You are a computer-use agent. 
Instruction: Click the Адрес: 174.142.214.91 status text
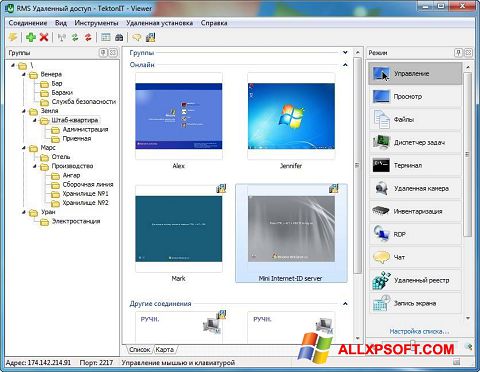pyautogui.click(x=38, y=363)
